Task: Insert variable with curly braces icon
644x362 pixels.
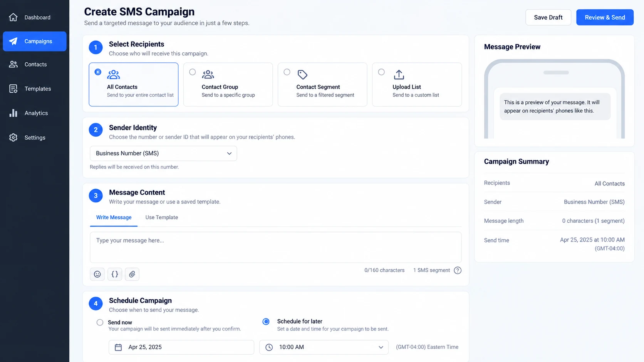Action: [115, 274]
